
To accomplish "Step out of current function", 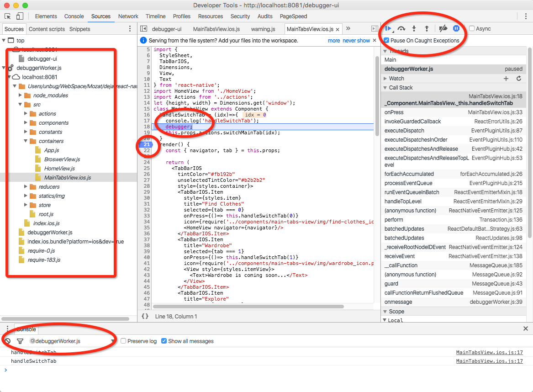I will pyautogui.click(x=427, y=29).
